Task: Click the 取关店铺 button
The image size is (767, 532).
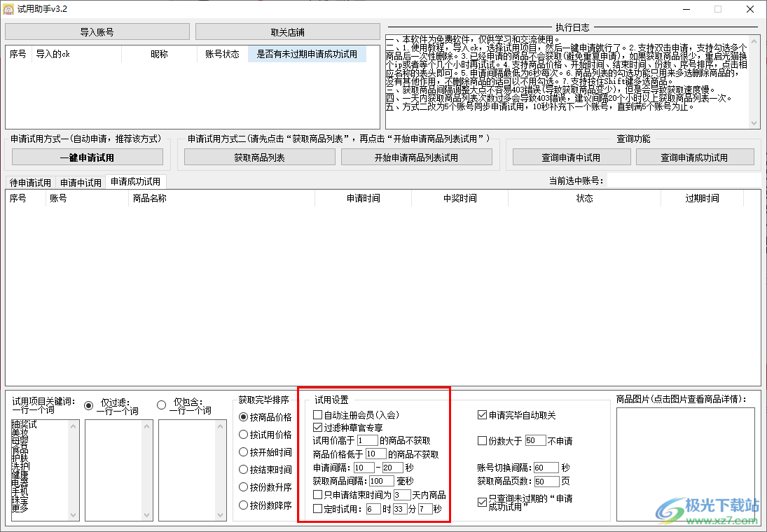Action: [288, 31]
